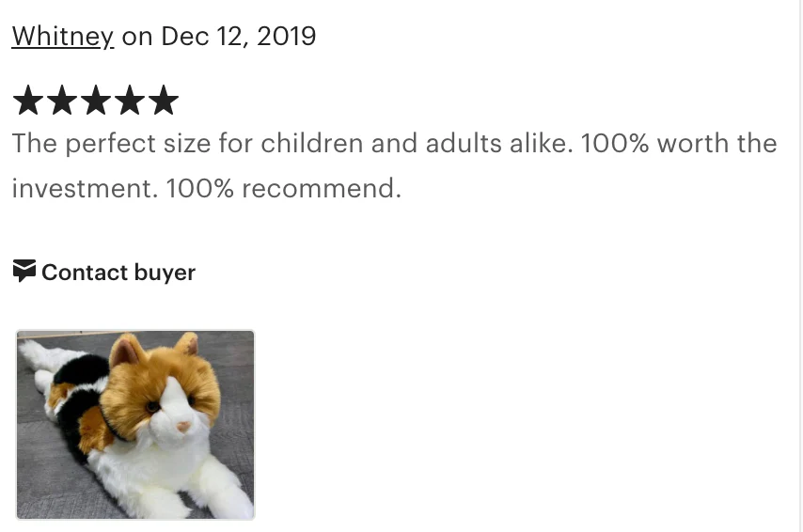Click the Contact buyer text

pyautogui.click(x=118, y=273)
